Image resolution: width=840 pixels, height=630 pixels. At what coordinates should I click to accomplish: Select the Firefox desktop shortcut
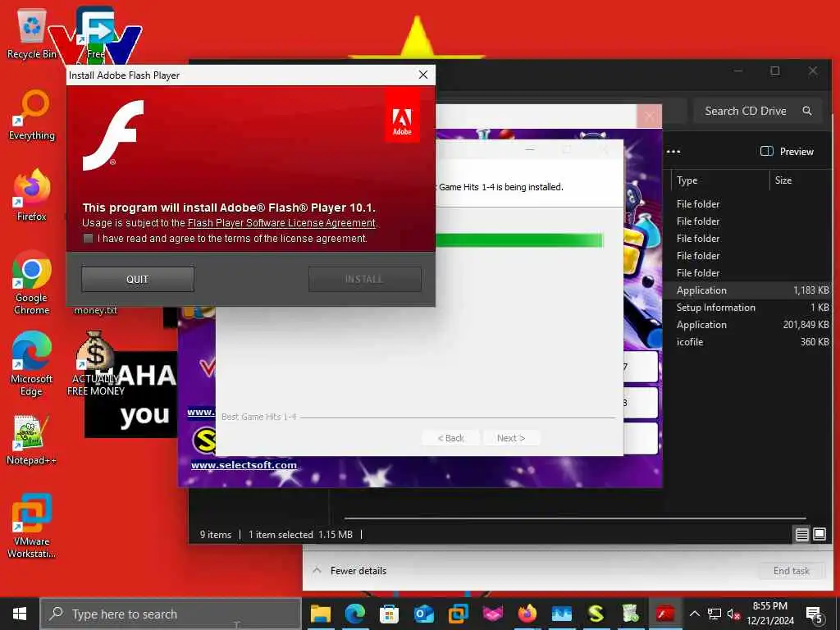(x=32, y=195)
